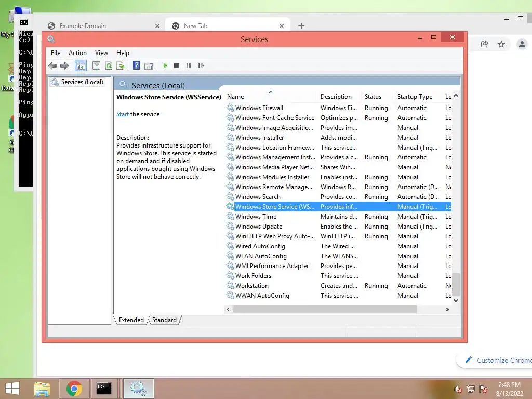Image resolution: width=532 pixels, height=399 pixels.
Task: Select the Windows Update service
Action: click(x=339, y=226)
